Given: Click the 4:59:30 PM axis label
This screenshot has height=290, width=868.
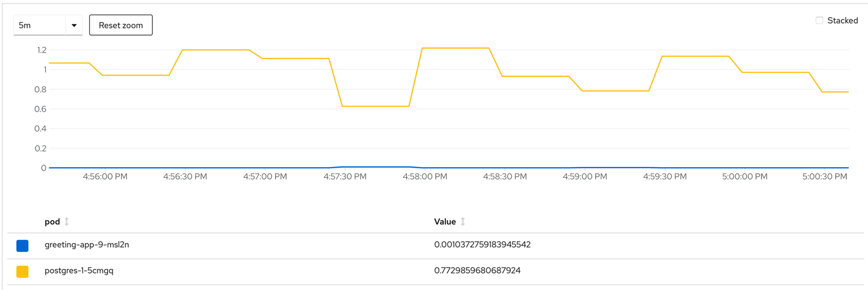Looking at the screenshot, I should [x=665, y=177].
